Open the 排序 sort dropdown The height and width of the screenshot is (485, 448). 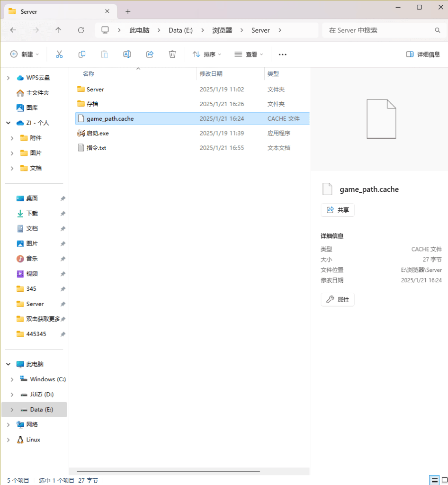(207, 54)
